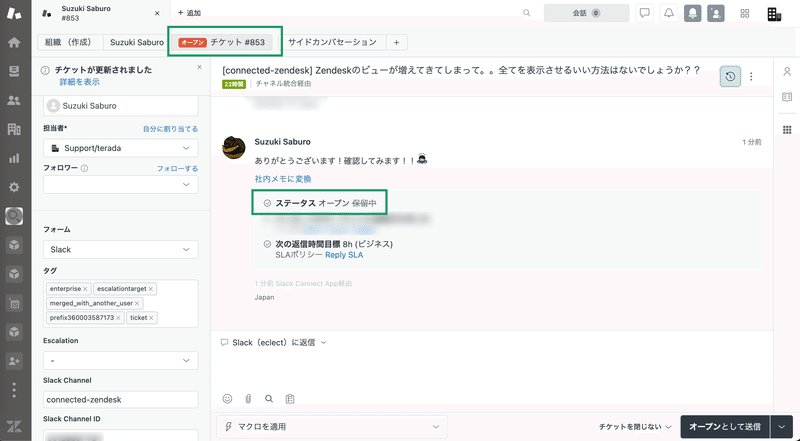The width and height of the screenshot is (800, 441).
Task: Open the Views icon in left sidebar
Action: (x=14, y=71)
